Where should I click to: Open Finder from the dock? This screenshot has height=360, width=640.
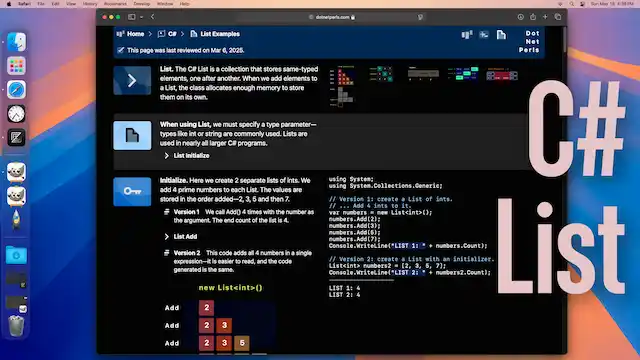(x=16, y=42)
